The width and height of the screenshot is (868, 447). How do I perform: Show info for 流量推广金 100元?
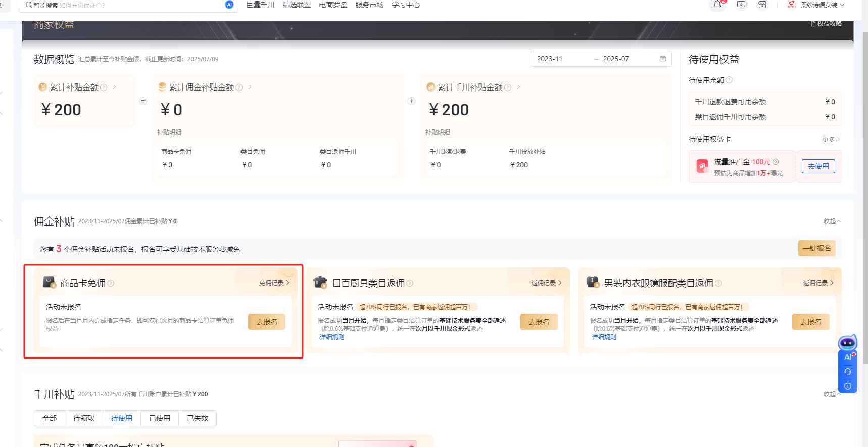point(776,162)
